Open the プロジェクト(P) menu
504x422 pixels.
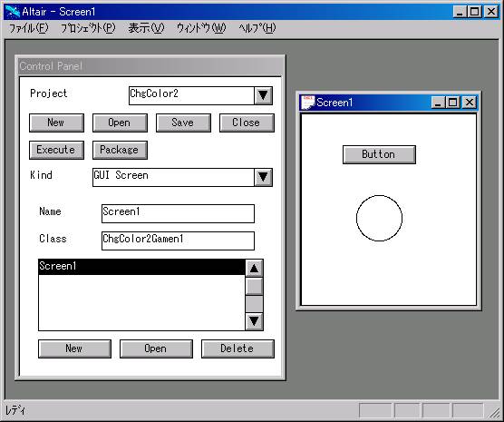[x=88, y=28]
